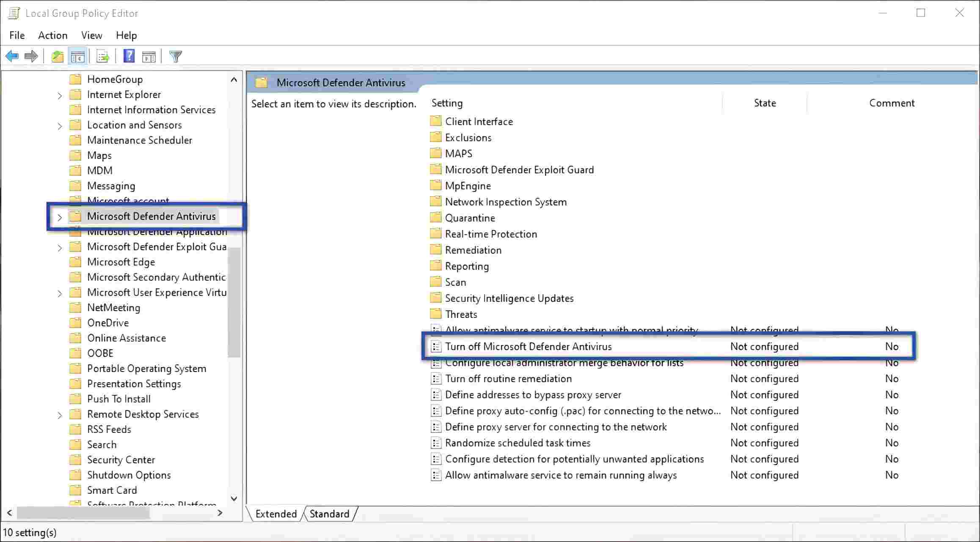Select Shutdown Options in the tree
Image resolution: width=980 pixels, height=542 pixels.
(x=129, y=475)
